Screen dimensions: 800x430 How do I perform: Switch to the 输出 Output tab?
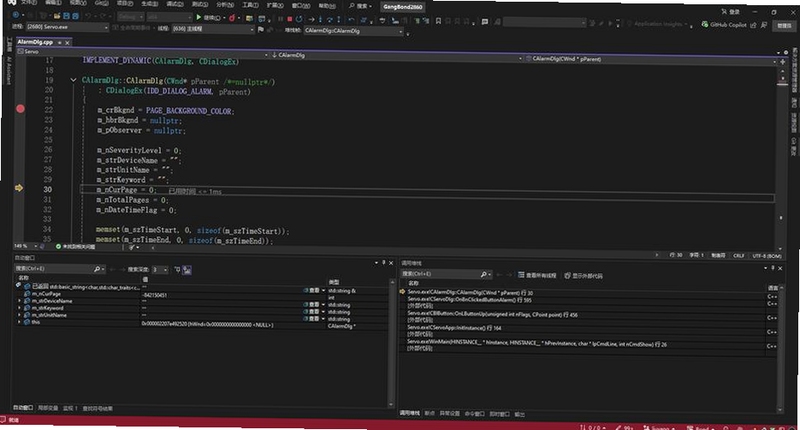coord(519,415)
